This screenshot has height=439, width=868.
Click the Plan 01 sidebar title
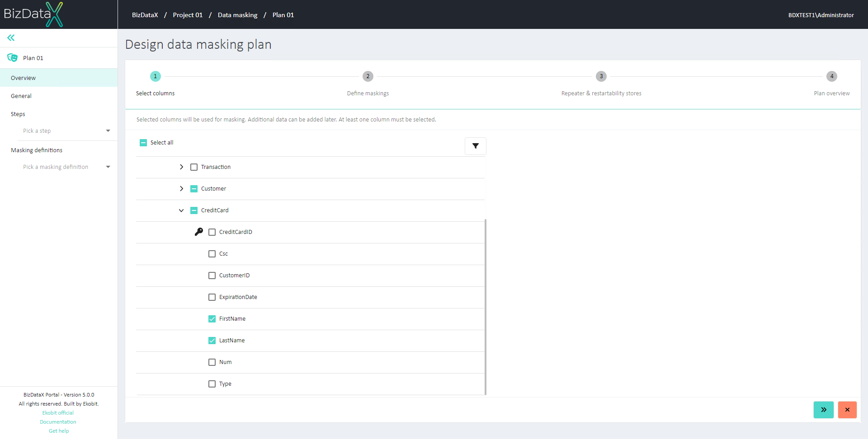pos(33,58)
